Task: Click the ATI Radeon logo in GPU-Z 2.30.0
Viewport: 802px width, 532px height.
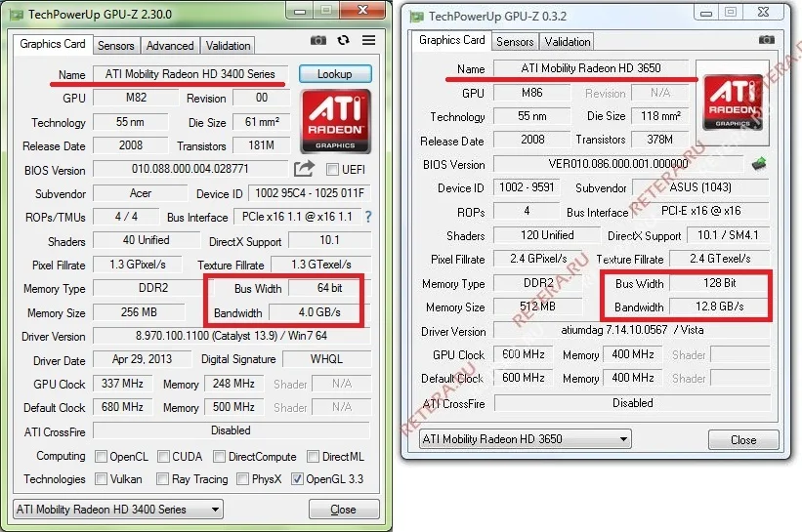Action: 335,121
